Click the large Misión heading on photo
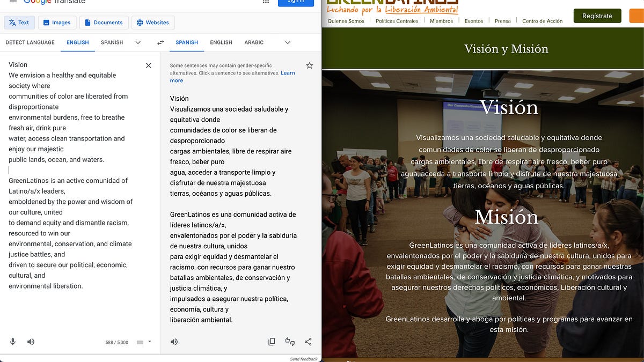Image resolution: width=644 pixels, height=362 pixels. tap(507, 216)
